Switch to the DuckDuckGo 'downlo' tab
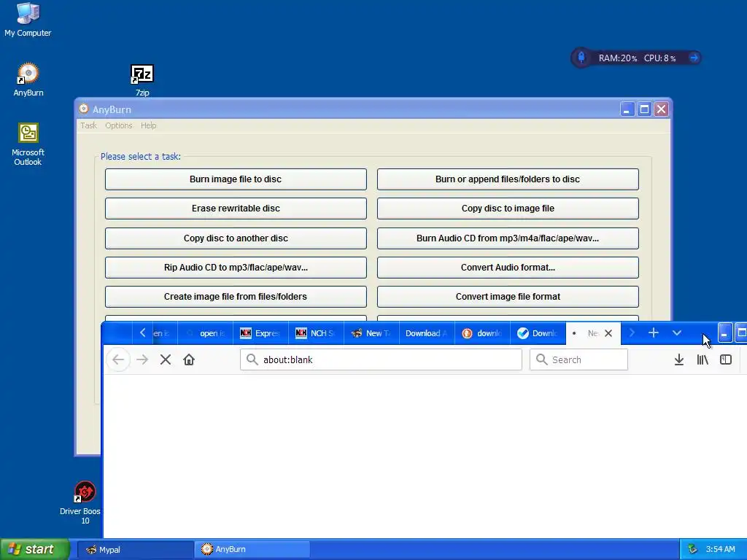 pos(481,333)
